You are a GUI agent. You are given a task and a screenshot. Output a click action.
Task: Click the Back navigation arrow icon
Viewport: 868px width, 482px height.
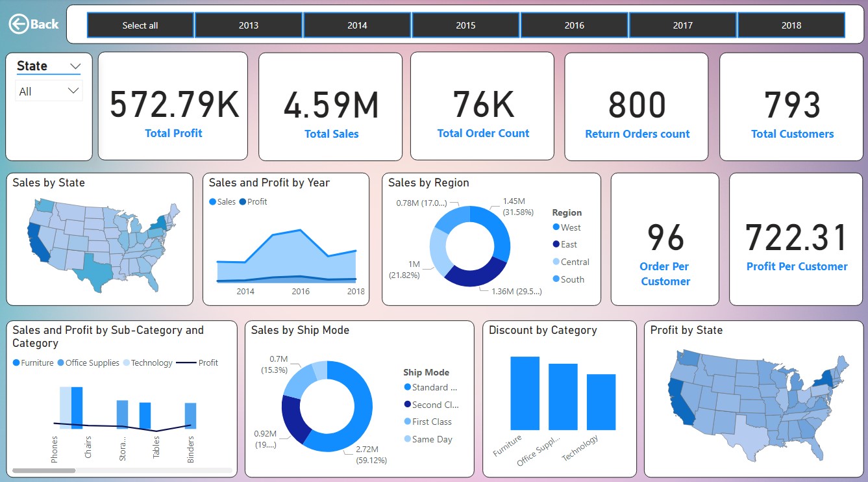tap(20, 23)
